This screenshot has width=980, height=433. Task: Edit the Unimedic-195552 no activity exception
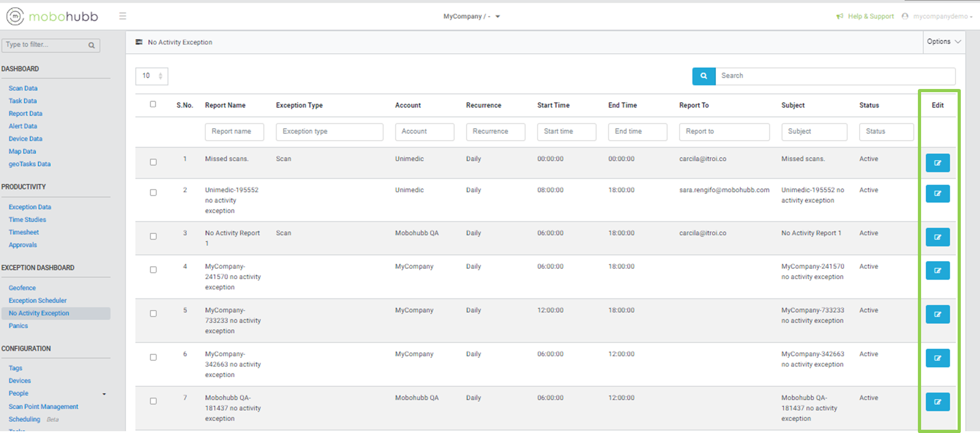[937, 193]
